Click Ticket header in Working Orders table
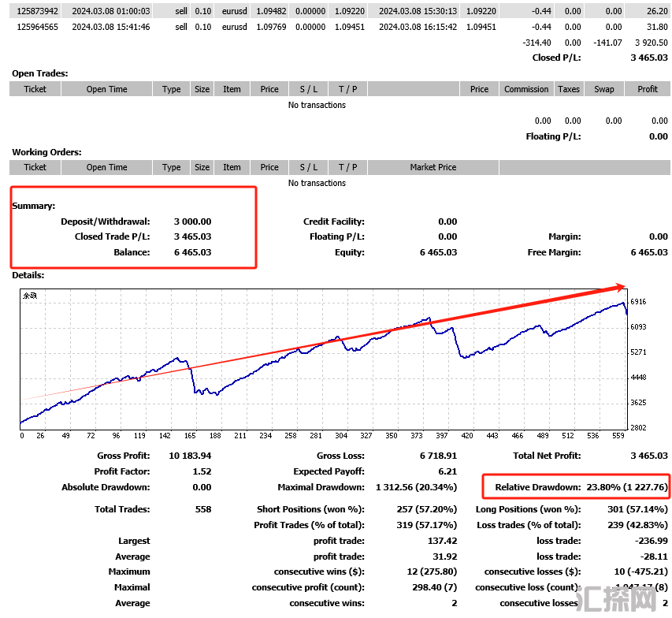672x618 pixels. pos(35,167)
